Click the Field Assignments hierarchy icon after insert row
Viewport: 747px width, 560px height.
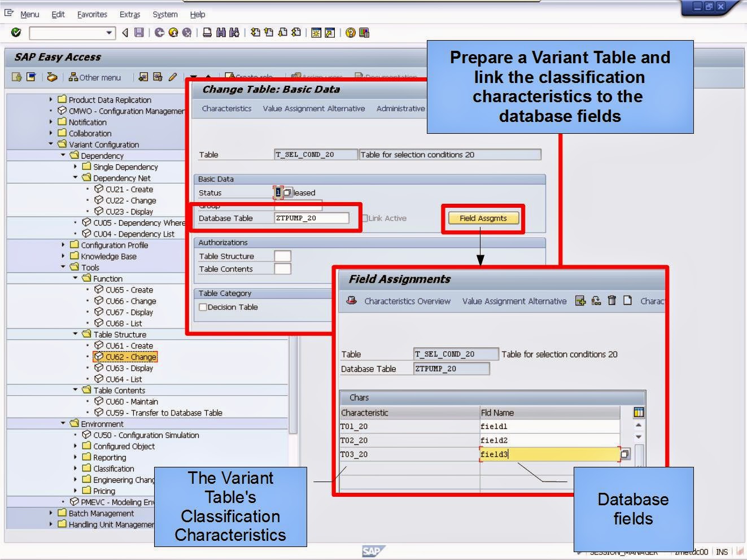[596, 300]
